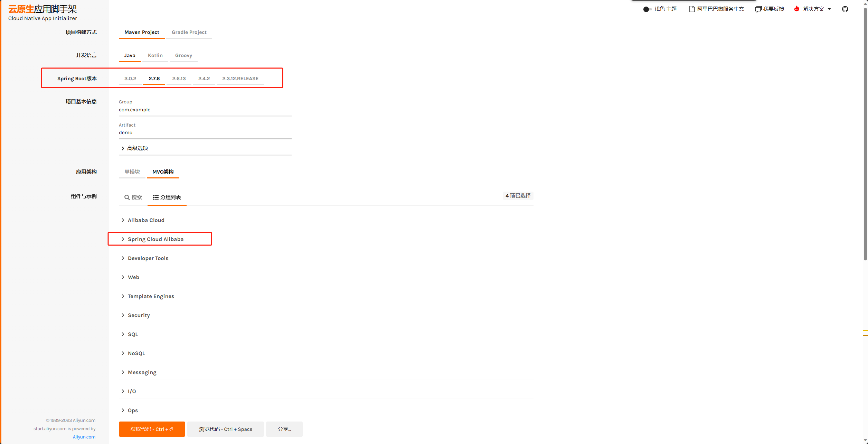The image size is (868, 444).
Task: Open the Aliyun.com footer link
Action: [84, 437]
